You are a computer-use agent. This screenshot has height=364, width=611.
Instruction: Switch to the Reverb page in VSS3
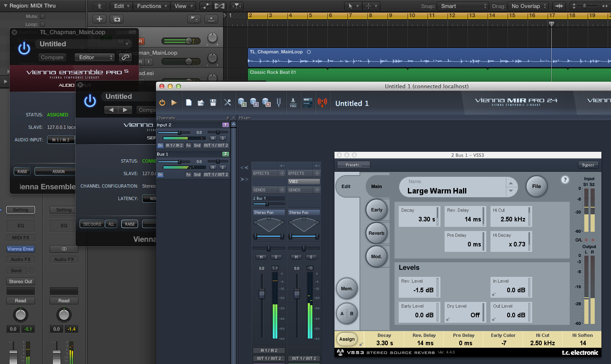376,233
